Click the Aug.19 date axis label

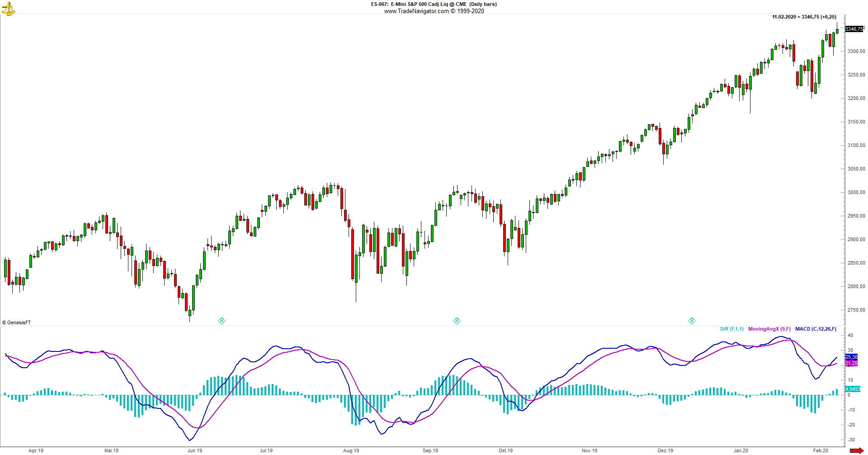pos(351,450)
